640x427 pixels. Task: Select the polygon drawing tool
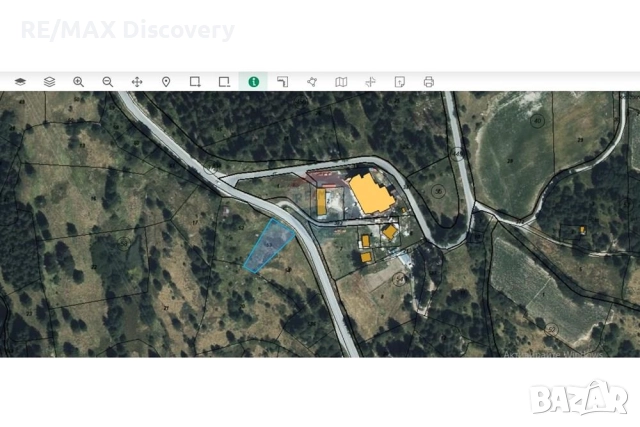(x=312, y=81)
